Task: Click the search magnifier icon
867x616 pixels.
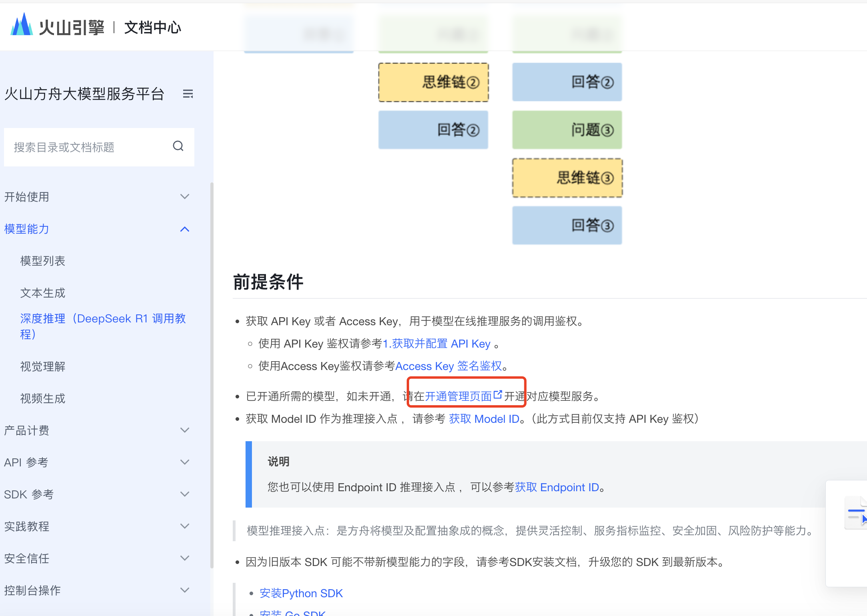Action: click(x=178, y=146)
